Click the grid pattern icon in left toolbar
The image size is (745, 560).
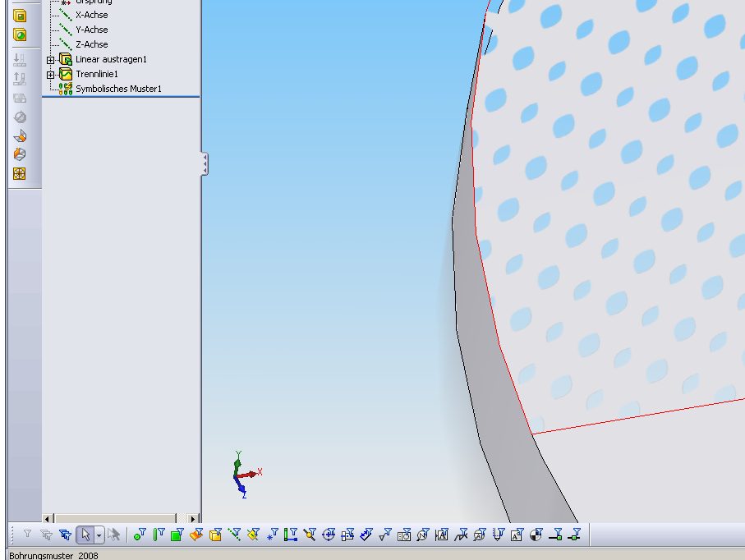point(20,173)
